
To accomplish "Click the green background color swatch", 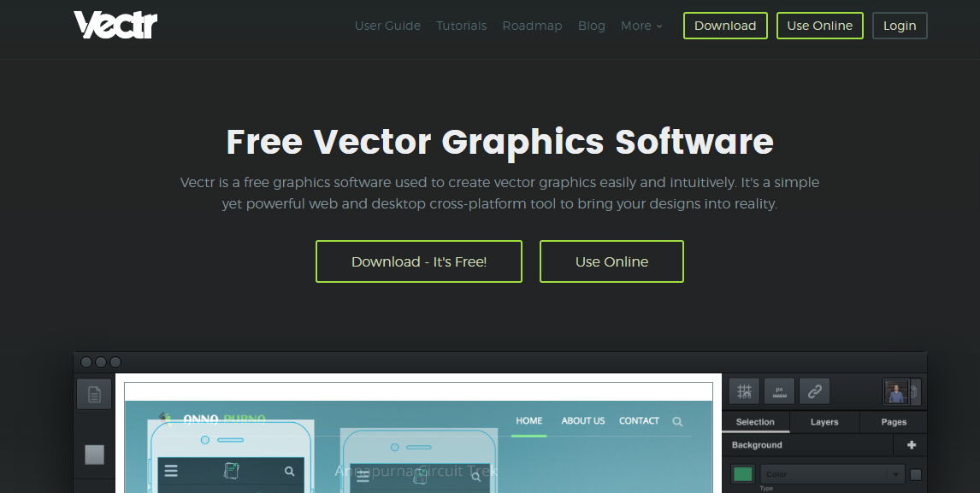I will point(742,473).
